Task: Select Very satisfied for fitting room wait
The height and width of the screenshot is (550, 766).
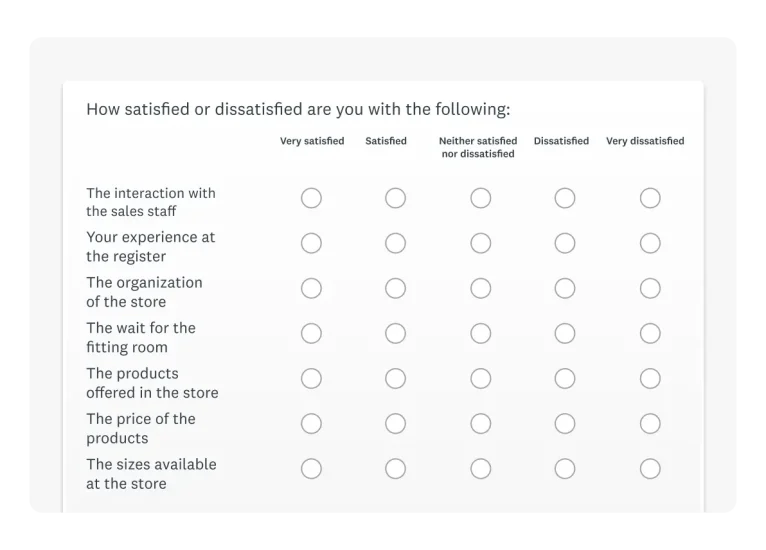Action: [x=311, y=334]
